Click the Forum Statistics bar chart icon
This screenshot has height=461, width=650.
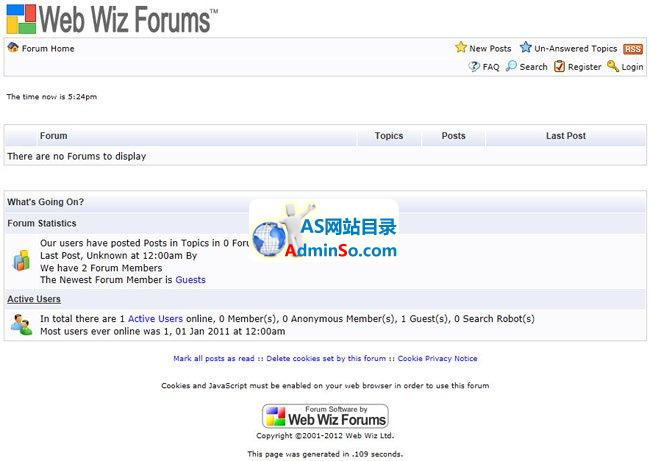[22, 260]
